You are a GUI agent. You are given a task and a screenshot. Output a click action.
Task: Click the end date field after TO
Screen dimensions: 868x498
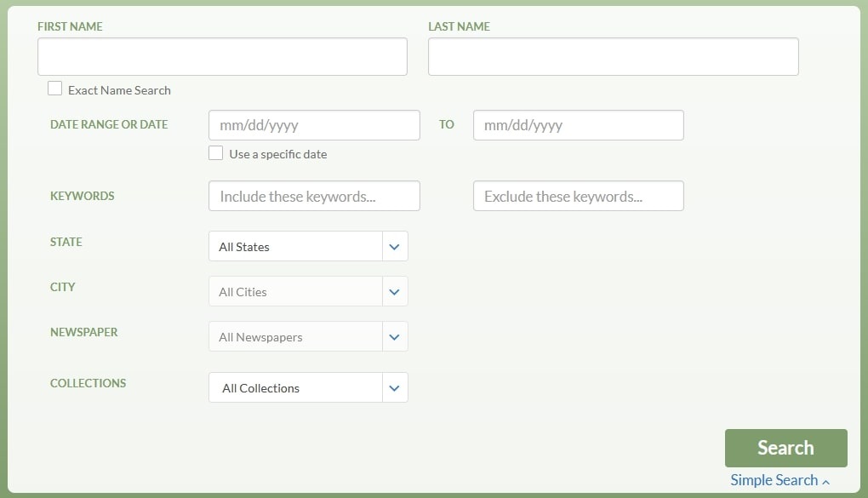pos(579,125)
